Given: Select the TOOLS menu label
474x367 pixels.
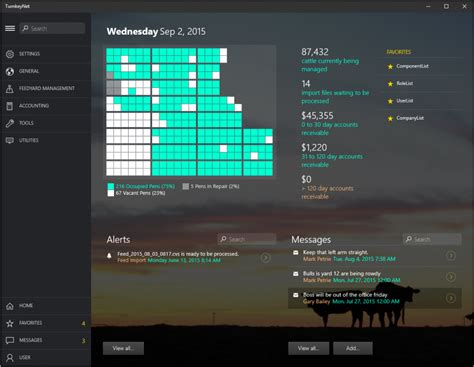Looking at the screenshot, I should 26,123.
